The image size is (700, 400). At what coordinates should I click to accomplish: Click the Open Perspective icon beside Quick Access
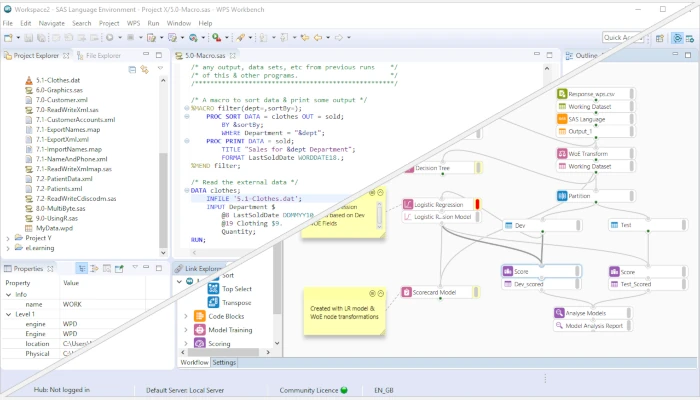click(660, 38)
